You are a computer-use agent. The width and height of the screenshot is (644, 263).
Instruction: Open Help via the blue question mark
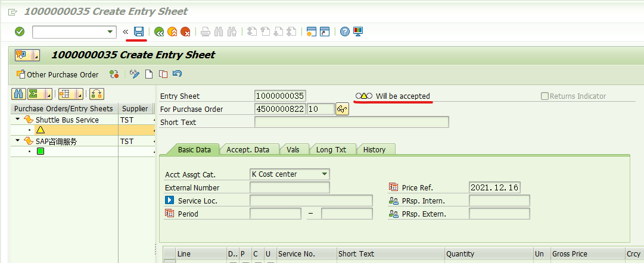(345, 32)
